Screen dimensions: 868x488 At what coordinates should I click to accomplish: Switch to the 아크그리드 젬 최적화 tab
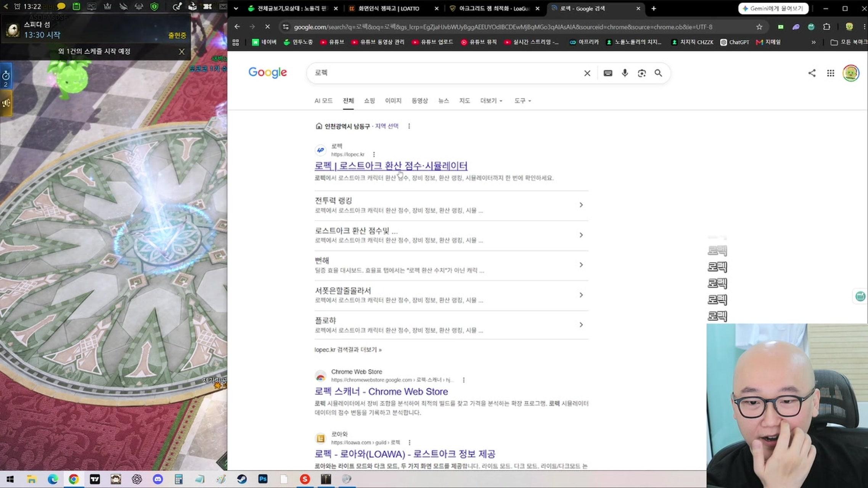pos(494,8)
